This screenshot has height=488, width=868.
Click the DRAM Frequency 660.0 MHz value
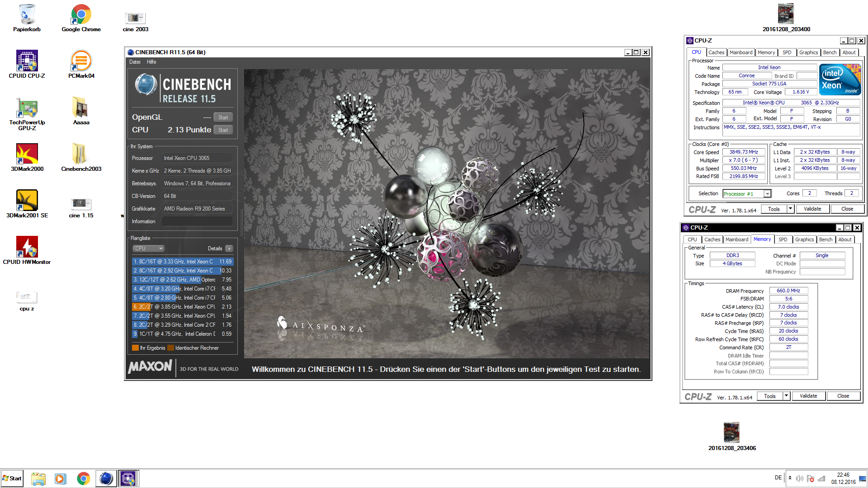788,291
